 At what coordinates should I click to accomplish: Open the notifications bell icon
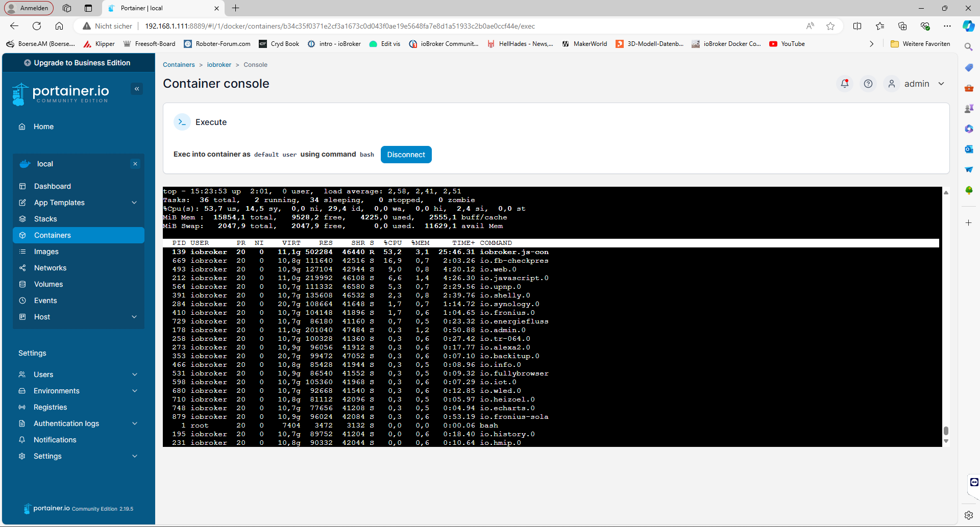tap(845, 84)
